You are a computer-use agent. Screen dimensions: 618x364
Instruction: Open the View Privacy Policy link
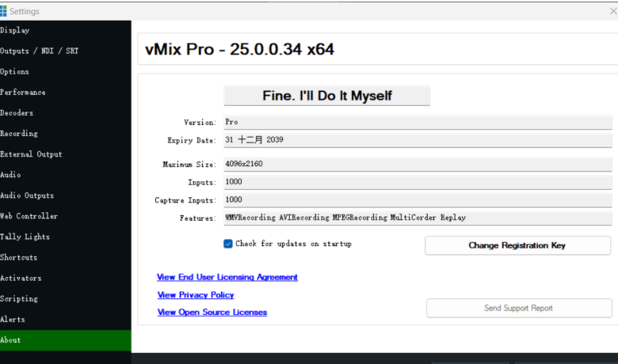[196, 295]
